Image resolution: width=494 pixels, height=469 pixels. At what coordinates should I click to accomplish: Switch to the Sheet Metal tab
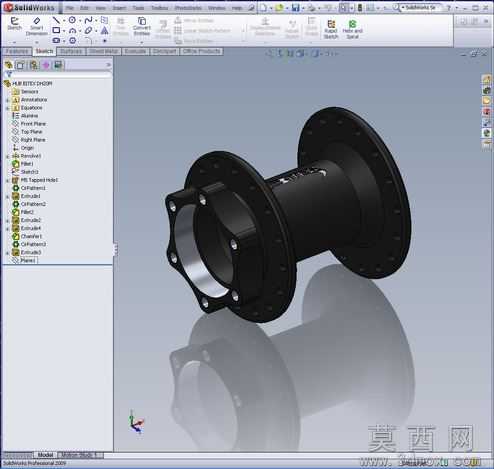coord(104,51)
